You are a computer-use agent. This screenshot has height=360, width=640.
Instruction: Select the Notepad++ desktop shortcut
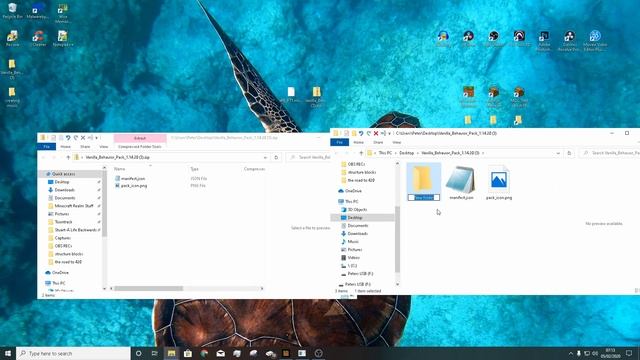coord(62,38)
